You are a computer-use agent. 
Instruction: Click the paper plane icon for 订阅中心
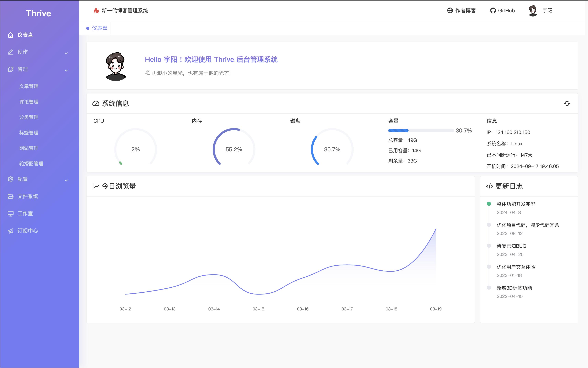coord(10,231)
